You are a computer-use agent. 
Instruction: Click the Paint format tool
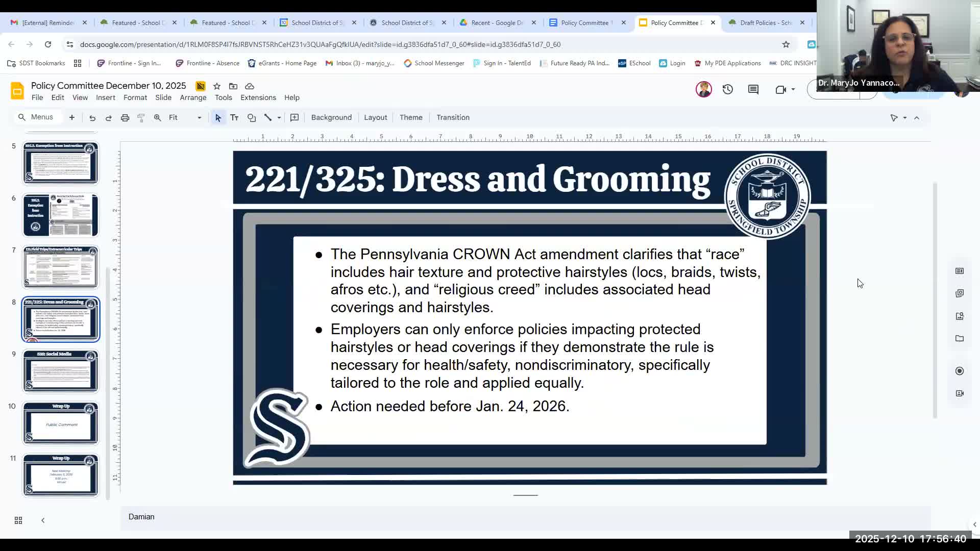[x=141, y=117]
